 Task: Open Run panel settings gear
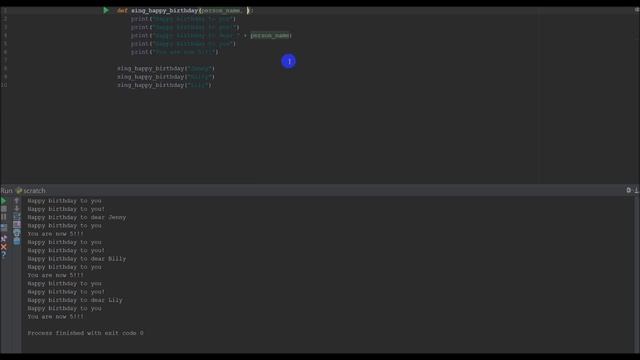click(x=629, y=190)
